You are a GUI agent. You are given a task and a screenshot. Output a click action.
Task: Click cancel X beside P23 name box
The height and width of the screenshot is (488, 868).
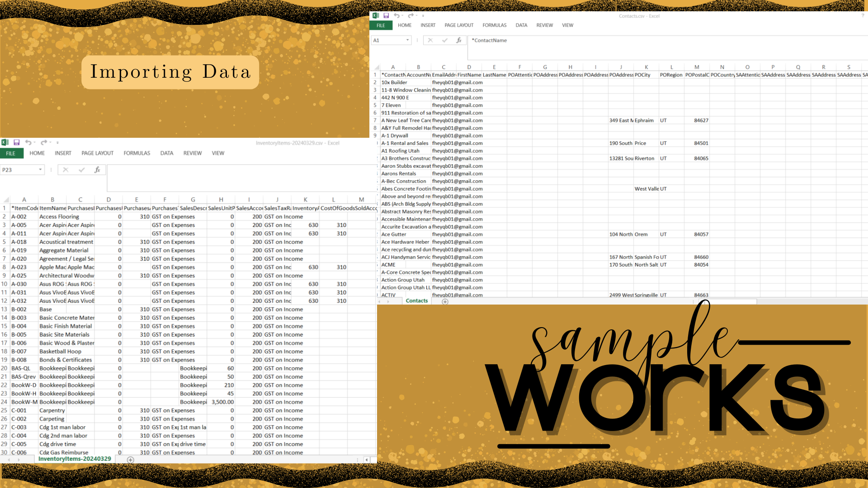66,170
